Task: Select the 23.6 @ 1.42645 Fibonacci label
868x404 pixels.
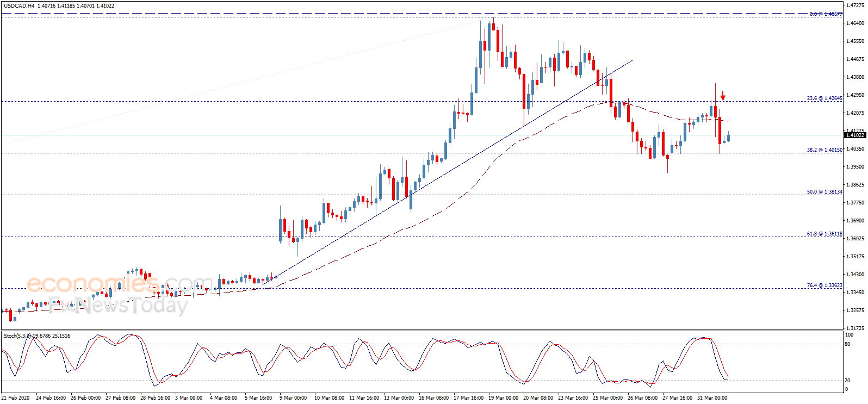Action: point(824,98)
